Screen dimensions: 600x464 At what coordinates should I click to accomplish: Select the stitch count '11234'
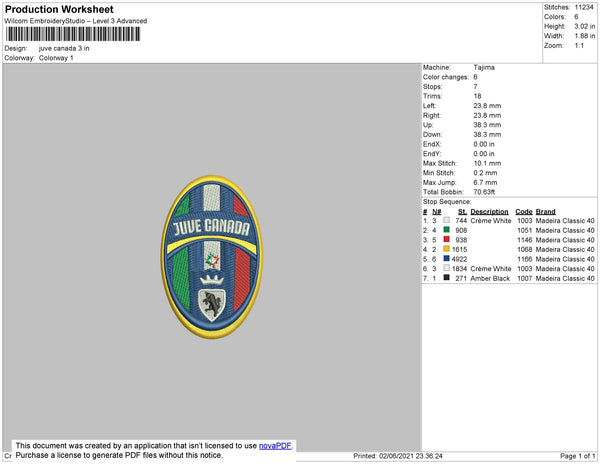click(584, 7)
